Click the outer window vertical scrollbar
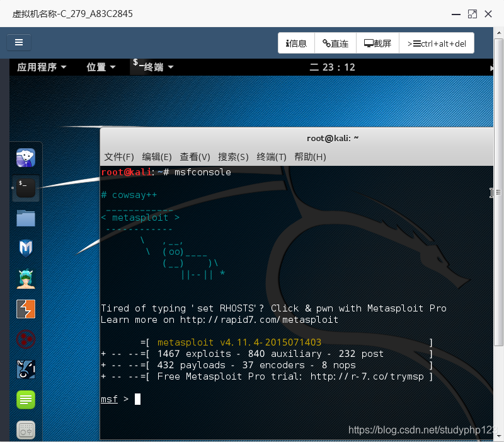 [x=498, y=192]
